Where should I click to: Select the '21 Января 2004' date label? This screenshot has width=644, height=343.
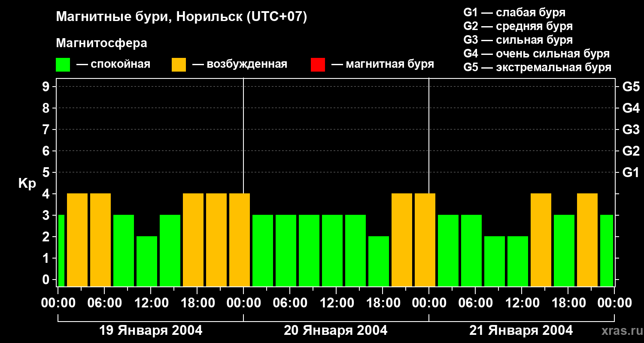(521, 331)
